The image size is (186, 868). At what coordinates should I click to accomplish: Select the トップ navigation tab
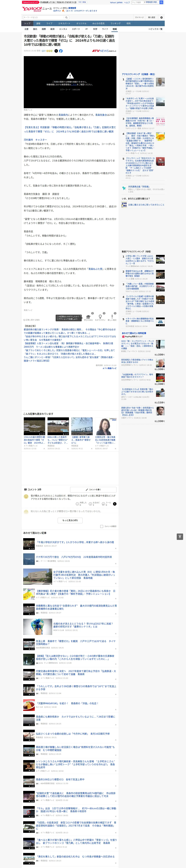[x=27, y=23]
